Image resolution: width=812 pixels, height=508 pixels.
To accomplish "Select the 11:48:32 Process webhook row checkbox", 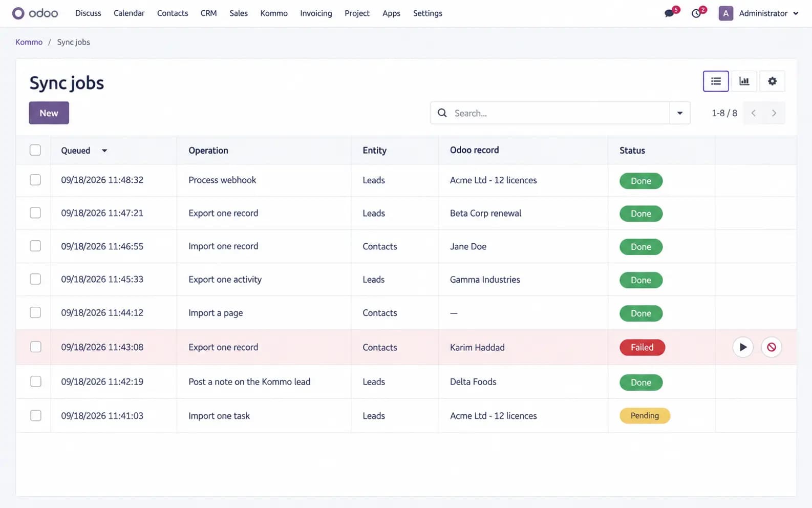I will [x=35, y=180].
